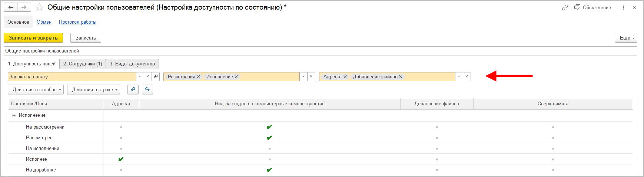Remove the Добавление файлов tag
This screenshot has height=177, width=644.
point(401,77)
